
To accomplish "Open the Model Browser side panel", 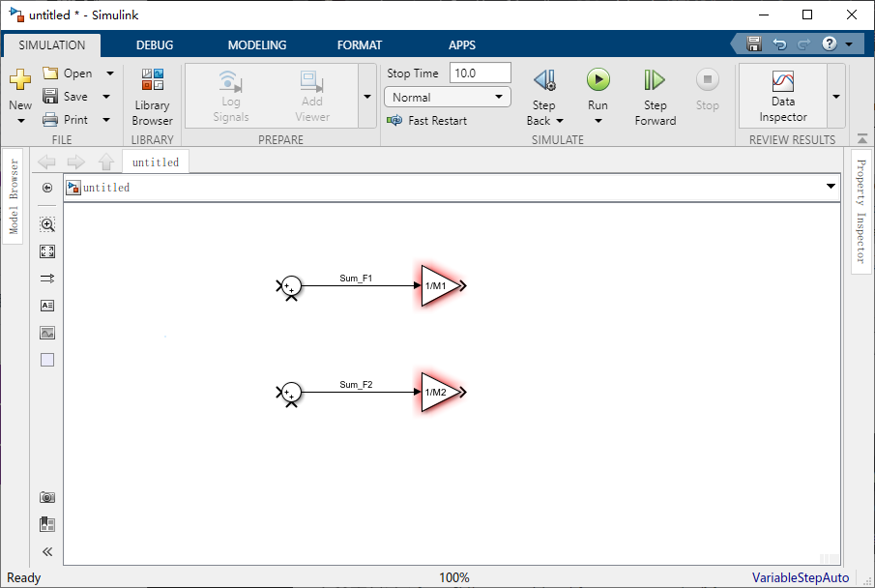I will tap(13, 196).
